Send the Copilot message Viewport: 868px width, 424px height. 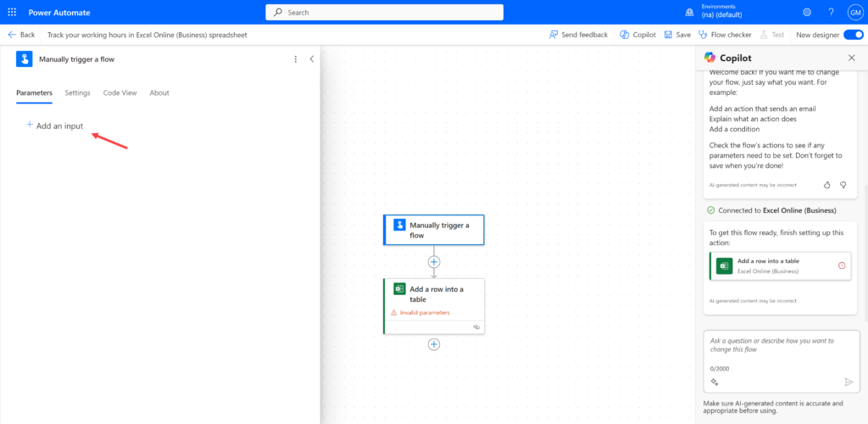tap(849, 382)
